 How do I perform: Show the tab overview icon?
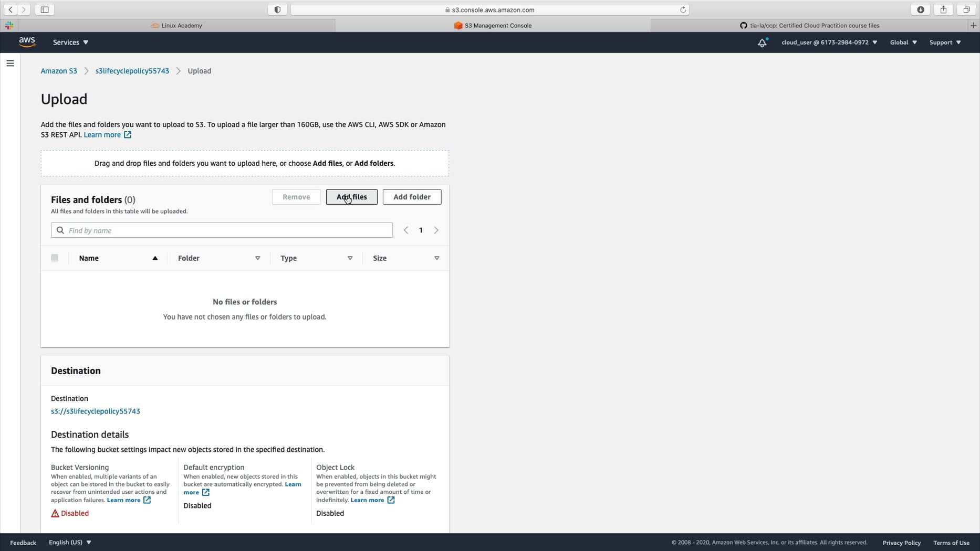click(x=966, y=9)
